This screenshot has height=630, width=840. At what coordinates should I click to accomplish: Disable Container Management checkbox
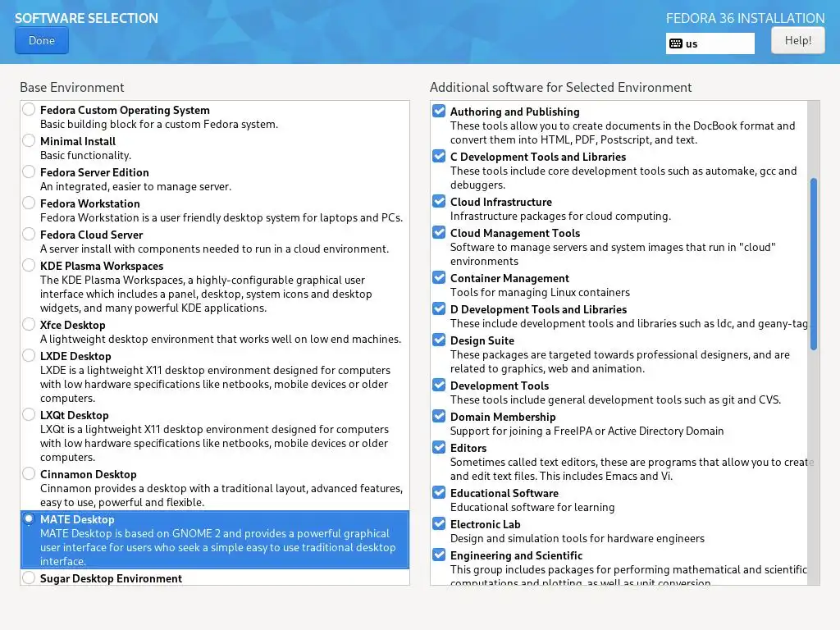click(439, 277)
